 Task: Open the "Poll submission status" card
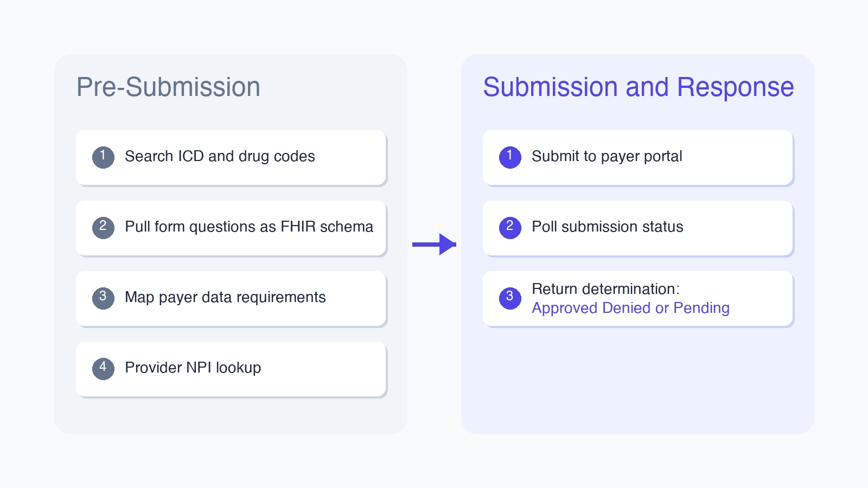tap(607, 227)
